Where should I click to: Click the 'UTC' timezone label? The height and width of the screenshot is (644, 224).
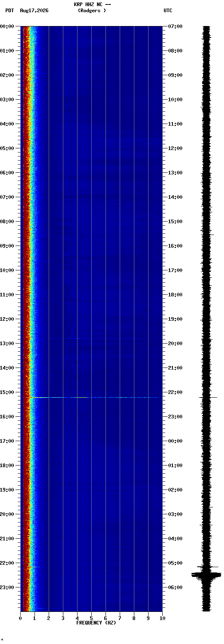point(168,11)
